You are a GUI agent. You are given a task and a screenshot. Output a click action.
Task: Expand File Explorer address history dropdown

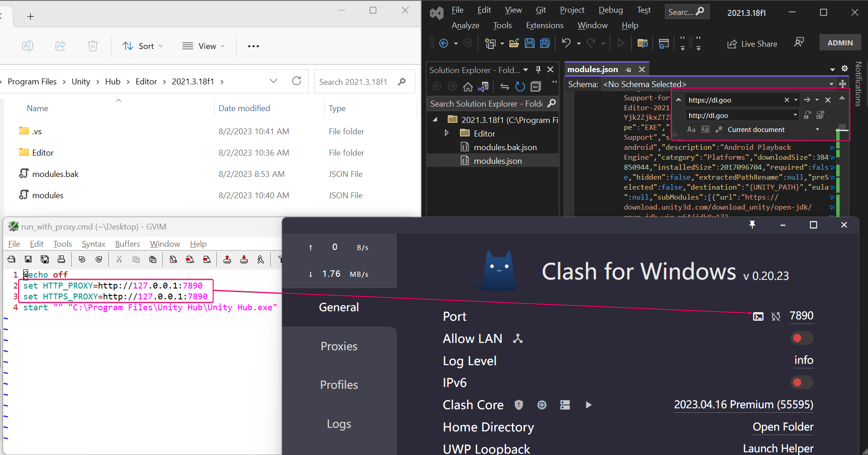(273, 81)
